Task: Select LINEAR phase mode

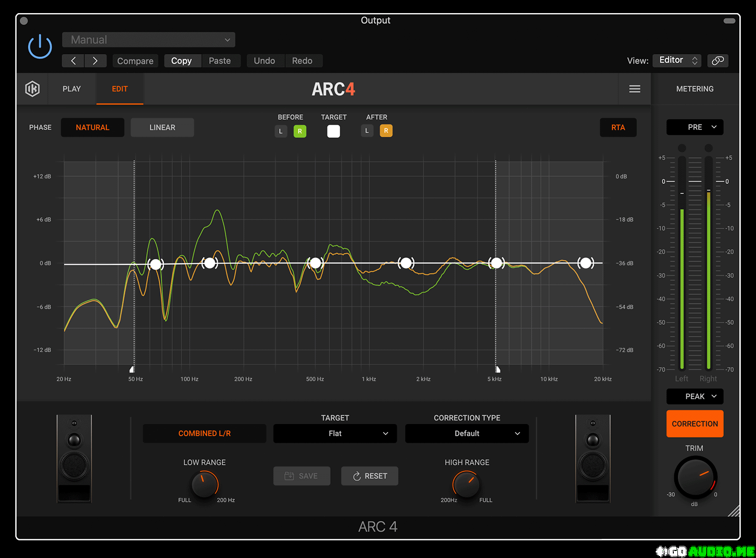Action: pos(162,127)
